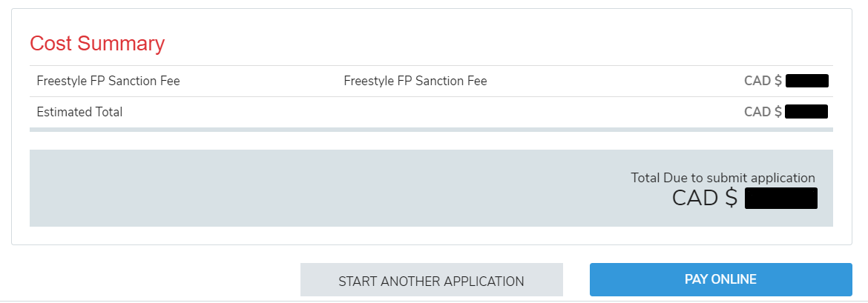Click the Total Due to submit application text
Screen dimensions: 868x303
723,178
